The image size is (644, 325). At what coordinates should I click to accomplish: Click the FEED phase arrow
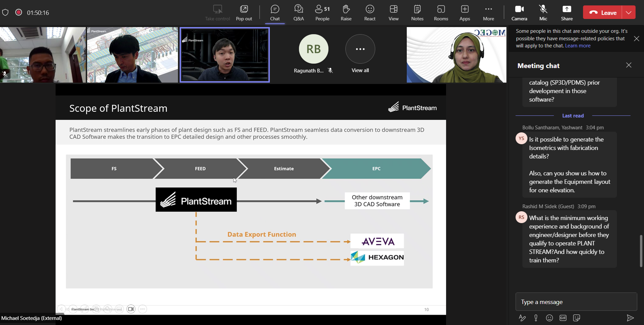tap(200, 169)
